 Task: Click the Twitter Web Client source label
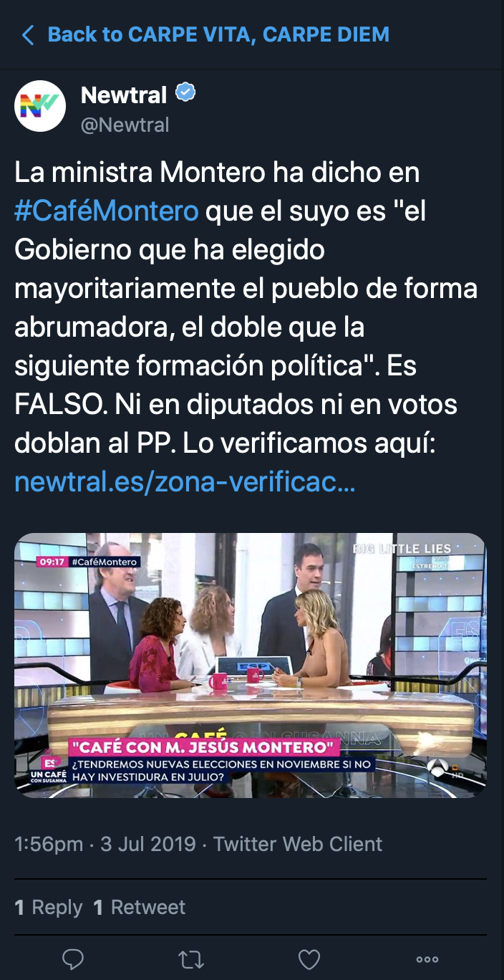298,844
